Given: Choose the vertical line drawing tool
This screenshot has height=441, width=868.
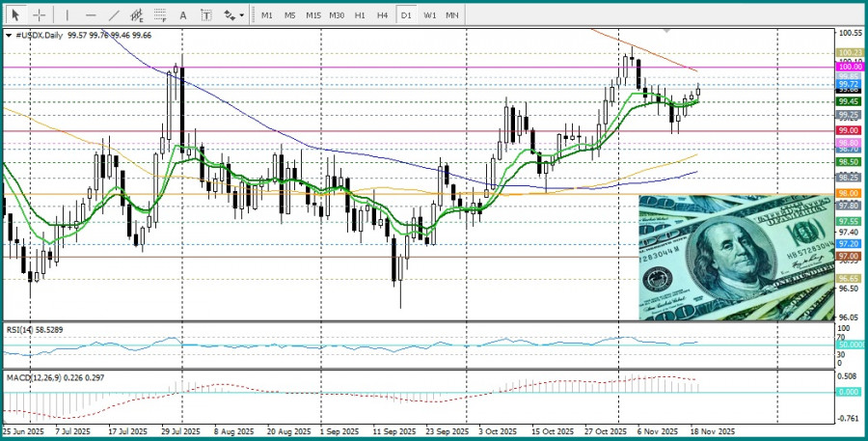Looking at the screenshot, I should tap(67, 15).
